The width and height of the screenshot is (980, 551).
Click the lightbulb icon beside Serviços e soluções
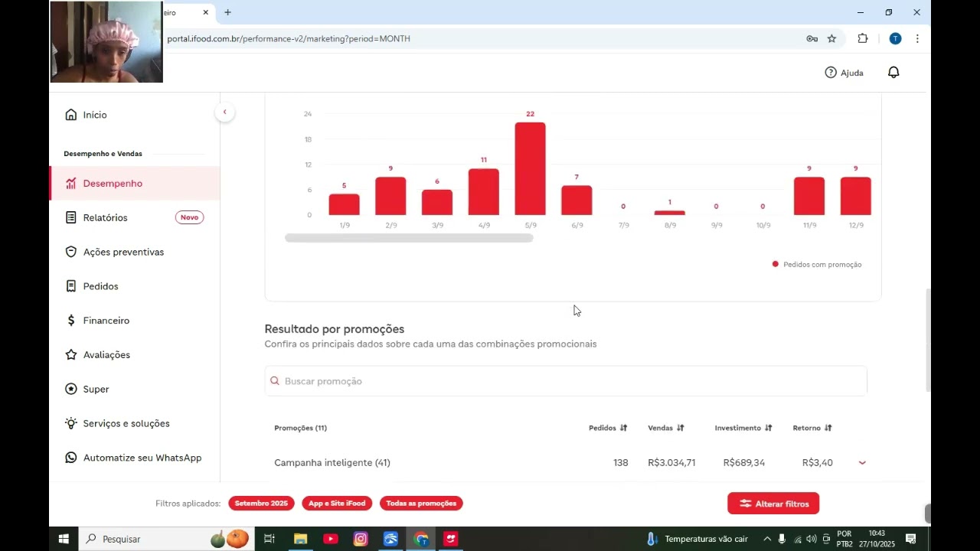[71, 423]
